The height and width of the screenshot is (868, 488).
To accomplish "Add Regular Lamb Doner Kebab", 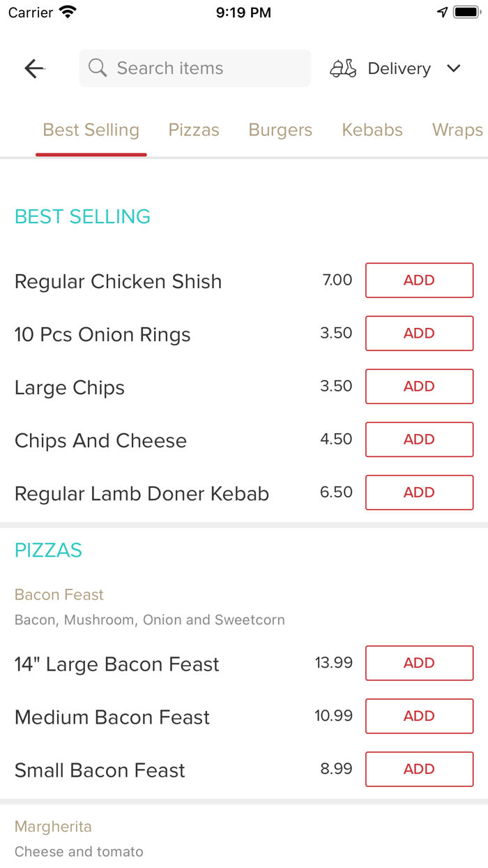I will tap(419, 492).
